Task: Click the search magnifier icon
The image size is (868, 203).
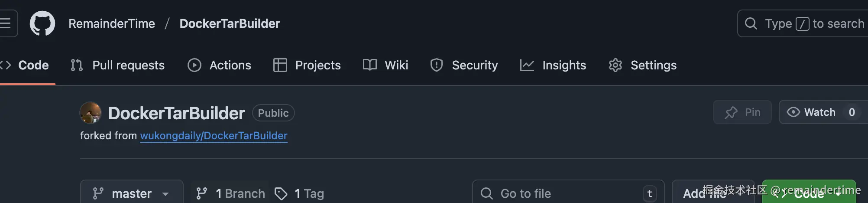Action: pyautogui.click(x=751, y=23)
